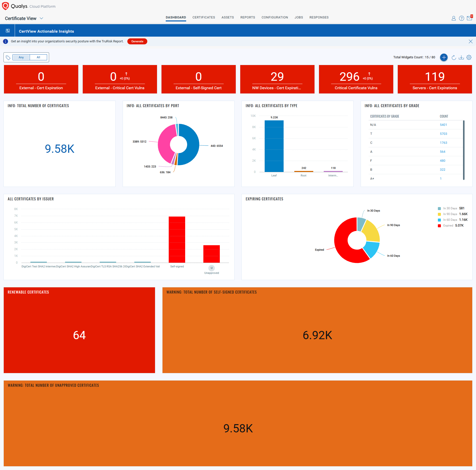476x470 pixels.
Task: Open dashboard settings gear icon
Action: [469, 58]
